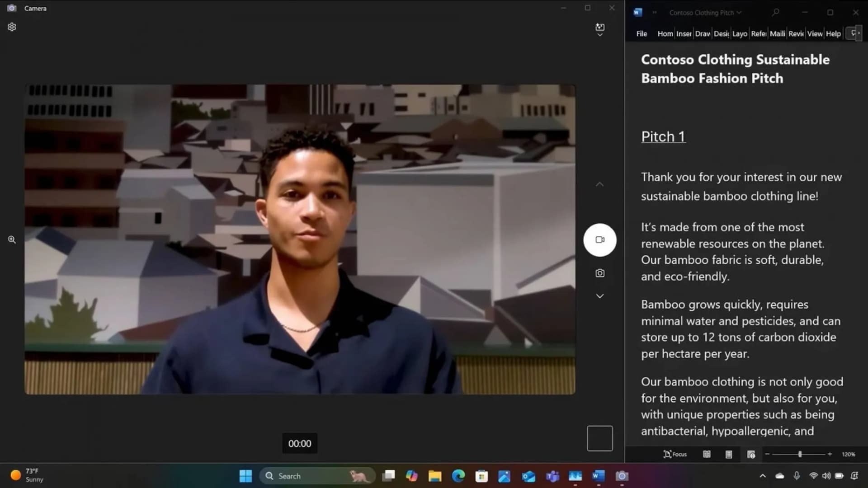868x488 pixels.
Task: Start recording with the video capture button
Action: [x=600, y=240]
